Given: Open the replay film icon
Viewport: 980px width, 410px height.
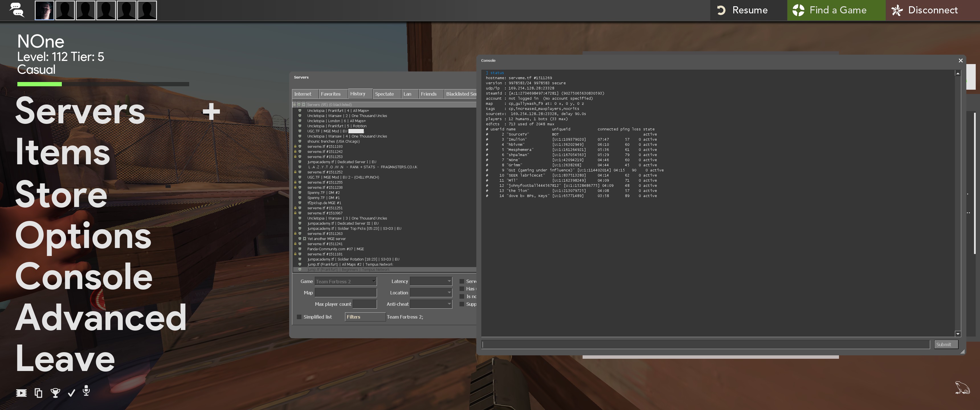Looking at the screenshot, I should [x=21, y=393].
